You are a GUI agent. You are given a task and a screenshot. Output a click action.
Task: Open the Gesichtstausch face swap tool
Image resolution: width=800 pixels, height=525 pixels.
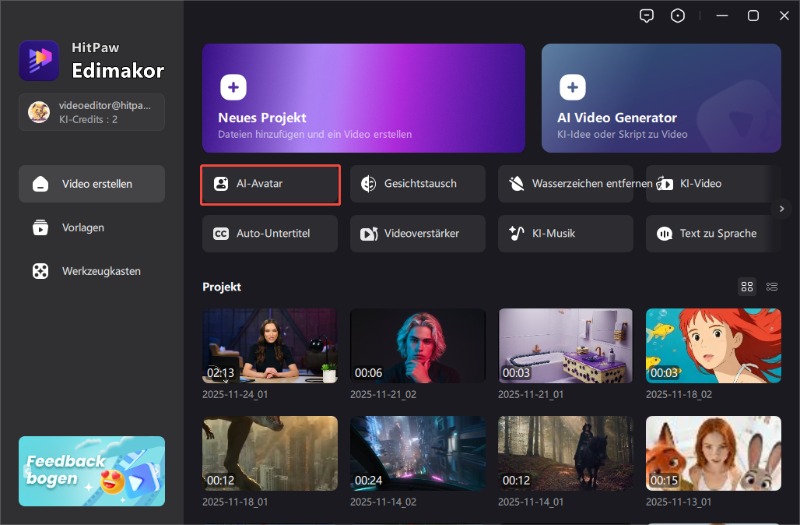tap(418, 184)
